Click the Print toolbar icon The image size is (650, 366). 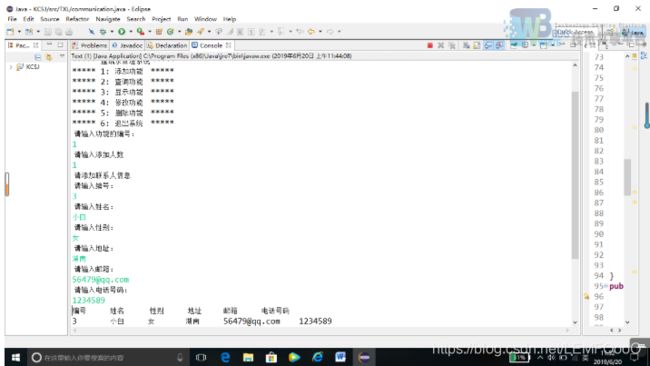point(69,32)
